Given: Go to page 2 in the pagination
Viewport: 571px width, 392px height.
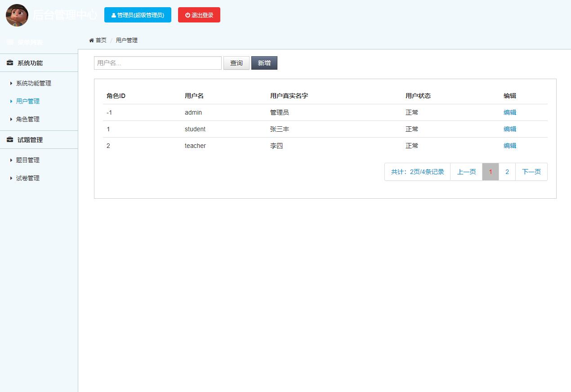Looking at the screenshot, I should pos(507,171).
